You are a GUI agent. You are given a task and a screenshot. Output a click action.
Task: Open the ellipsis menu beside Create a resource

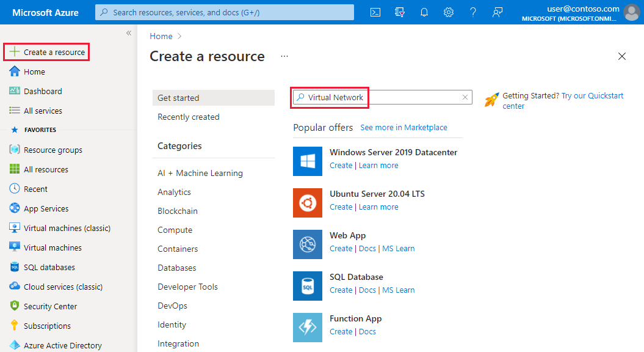pyautogui.click(x=284, y=56)
